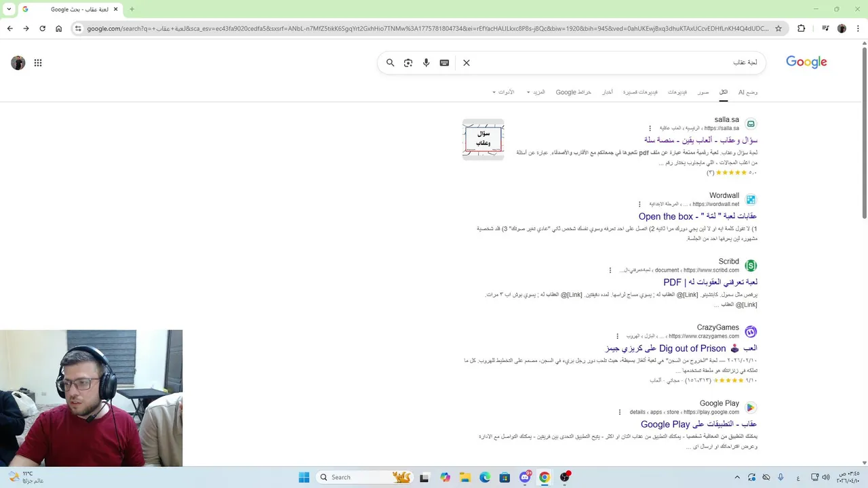Open the Google Play apps result
Viewport: 868px width, 488px height.
(x=699, y=424)
